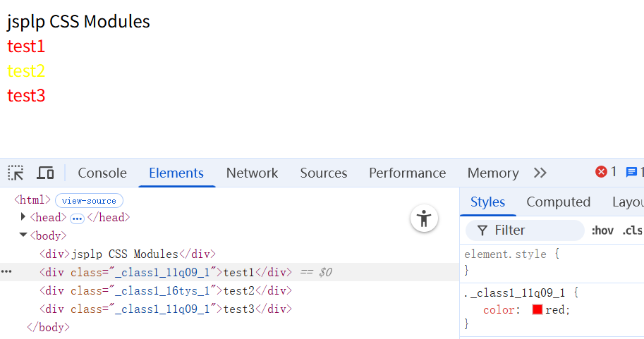Toggle the .cls class editor

[x=632, y=230]
